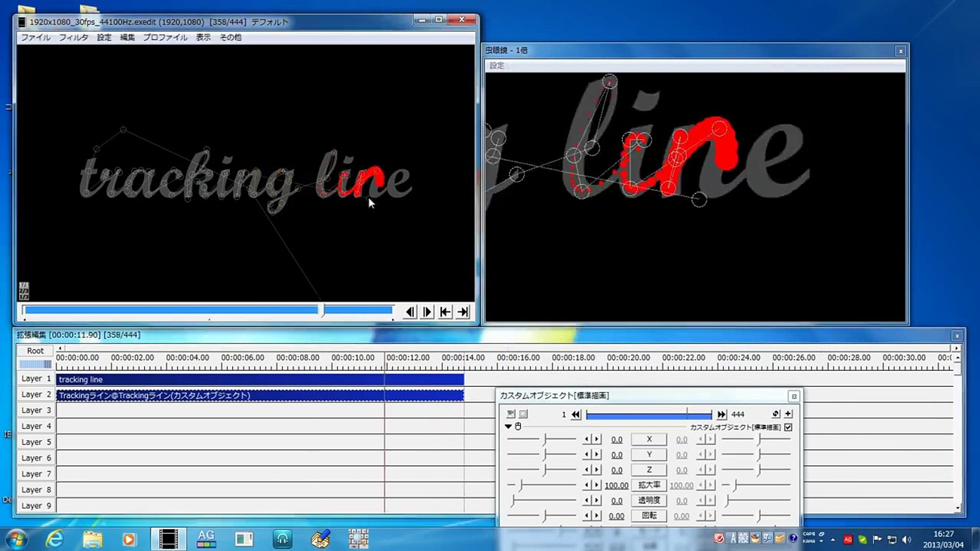
Task: Toggle Layer 2 visibility header
Action: (x=36, y=394)
